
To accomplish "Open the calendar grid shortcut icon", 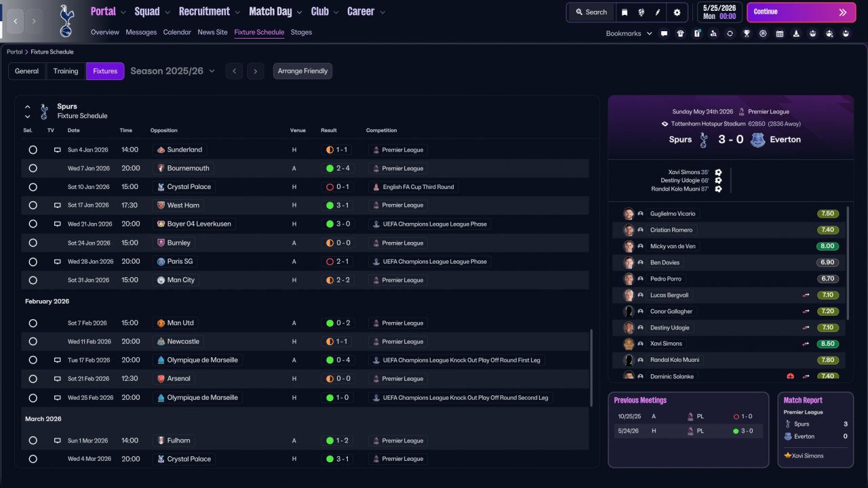I will (780, 33).
